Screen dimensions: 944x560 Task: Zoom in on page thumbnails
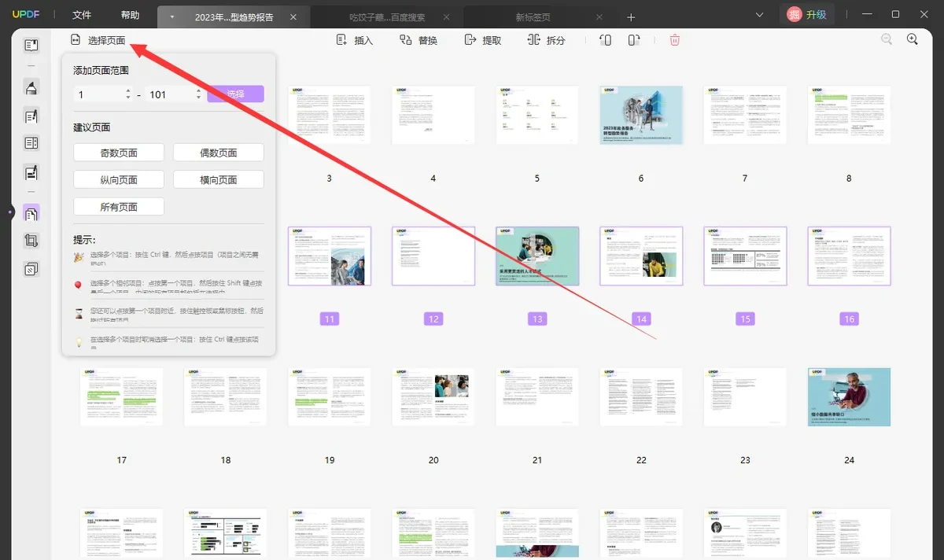913,39
